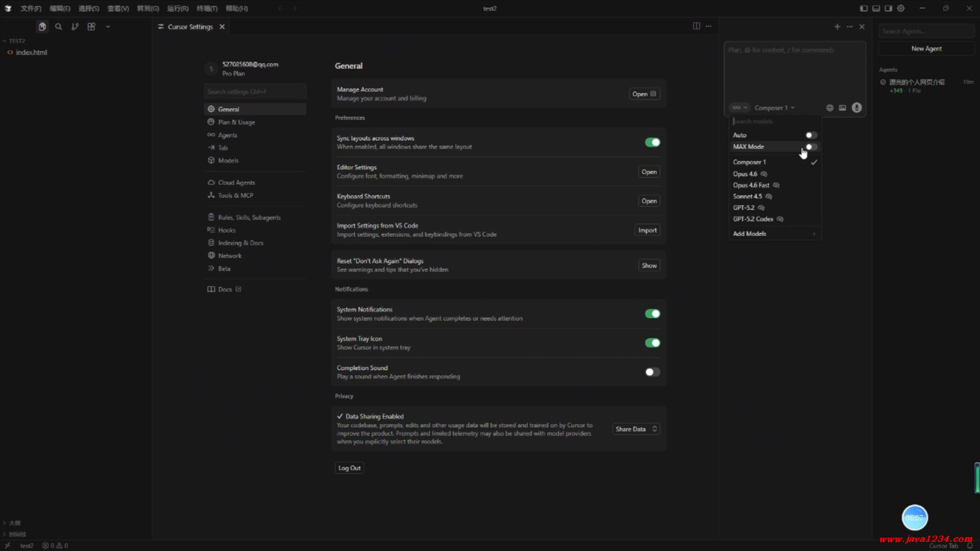Click the Log Out button
Image resolution: width=980 pixels, height=551 pixels.
pos(349,468)
